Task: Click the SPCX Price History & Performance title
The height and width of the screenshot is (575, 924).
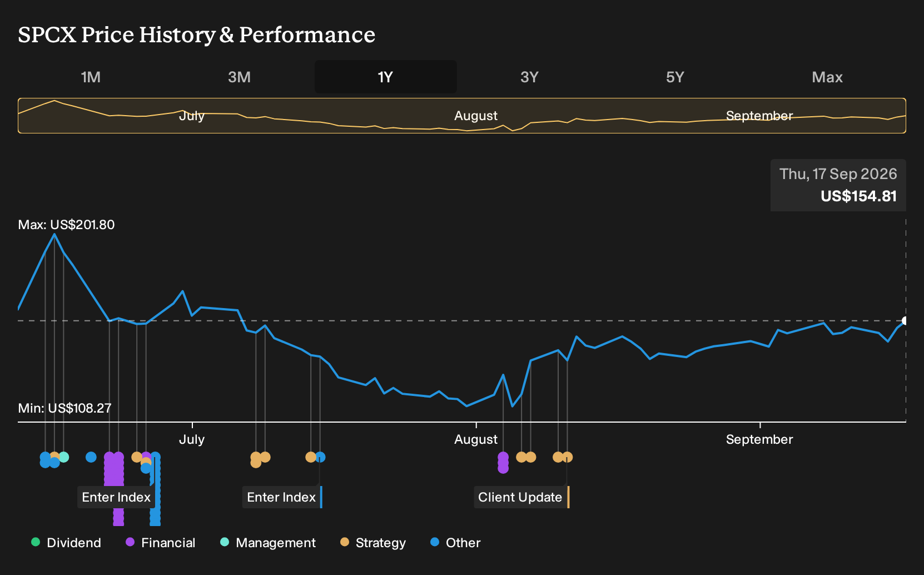Action: pos(197,34)
